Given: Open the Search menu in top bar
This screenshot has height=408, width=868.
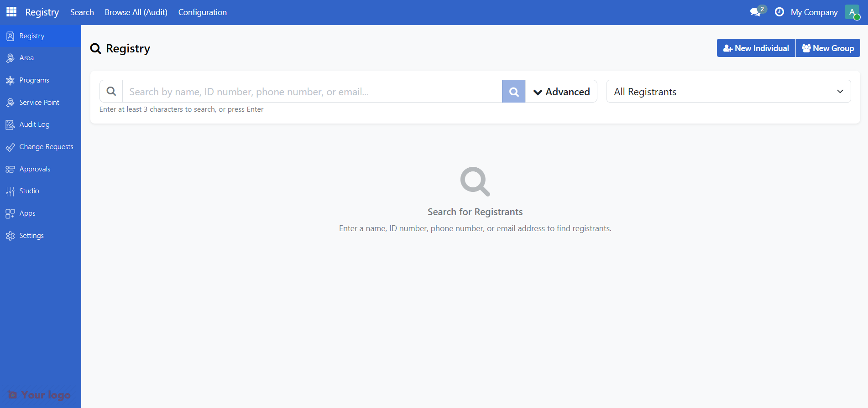Looking at the screenshot, I should point(82,12).
